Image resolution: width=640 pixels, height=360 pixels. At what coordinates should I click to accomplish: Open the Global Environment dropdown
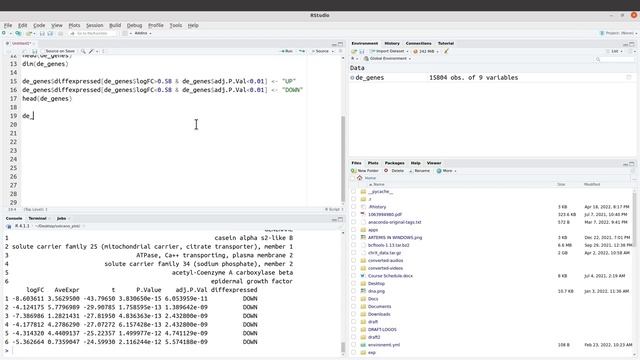click(387, 58)
